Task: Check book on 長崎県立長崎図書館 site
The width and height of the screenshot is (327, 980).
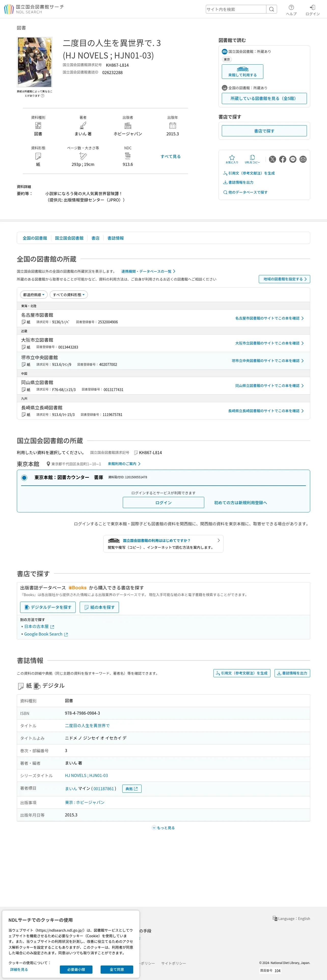Action: tap(266, 411)
